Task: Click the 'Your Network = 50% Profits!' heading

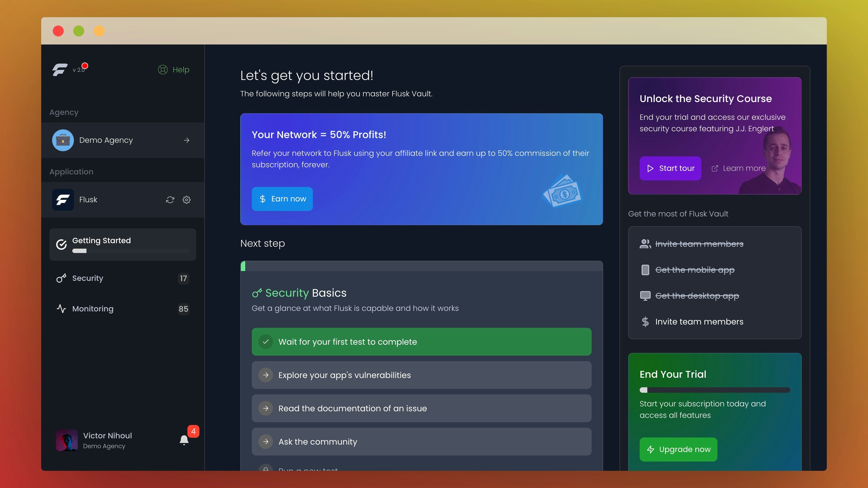Action: click(319, 135)
